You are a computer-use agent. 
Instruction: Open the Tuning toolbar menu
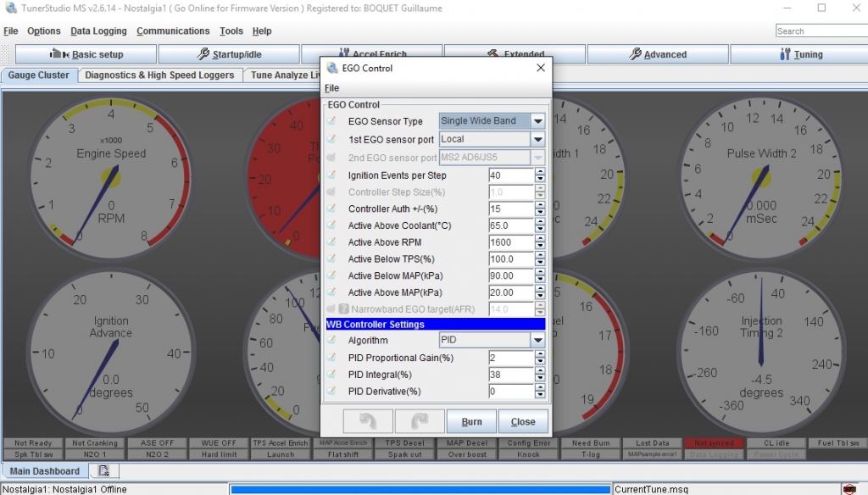pos(800,54)
